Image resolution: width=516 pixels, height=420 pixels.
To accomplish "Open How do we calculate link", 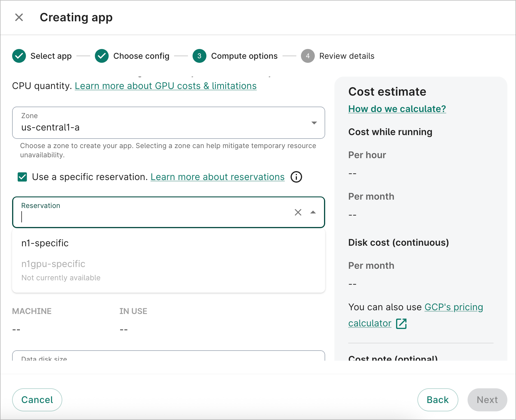I will pos(397,109).
